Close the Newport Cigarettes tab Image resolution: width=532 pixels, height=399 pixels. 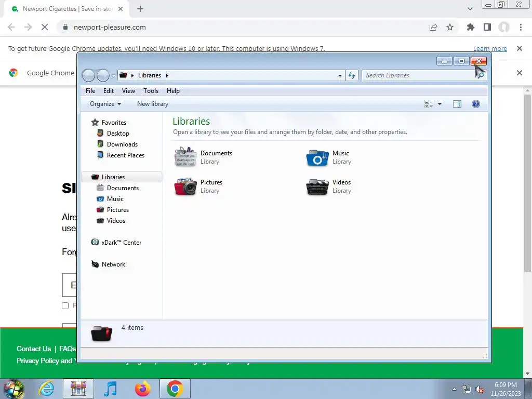(x=121, y=9)
